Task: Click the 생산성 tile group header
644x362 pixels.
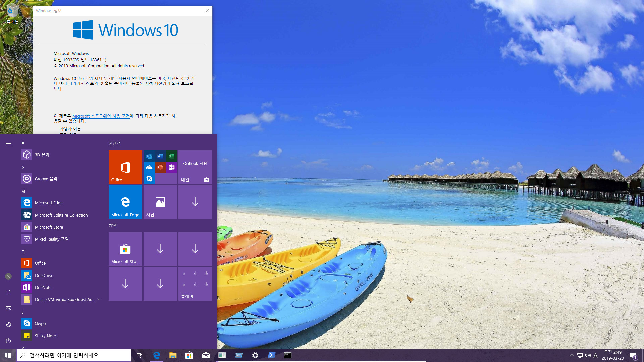Action: click(115, 143)
